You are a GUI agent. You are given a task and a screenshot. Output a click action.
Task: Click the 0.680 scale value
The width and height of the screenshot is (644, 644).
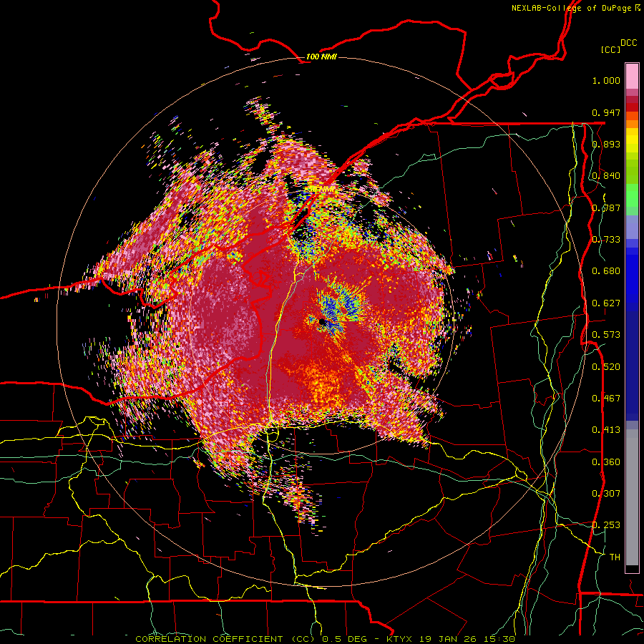(x=606, y=271)
